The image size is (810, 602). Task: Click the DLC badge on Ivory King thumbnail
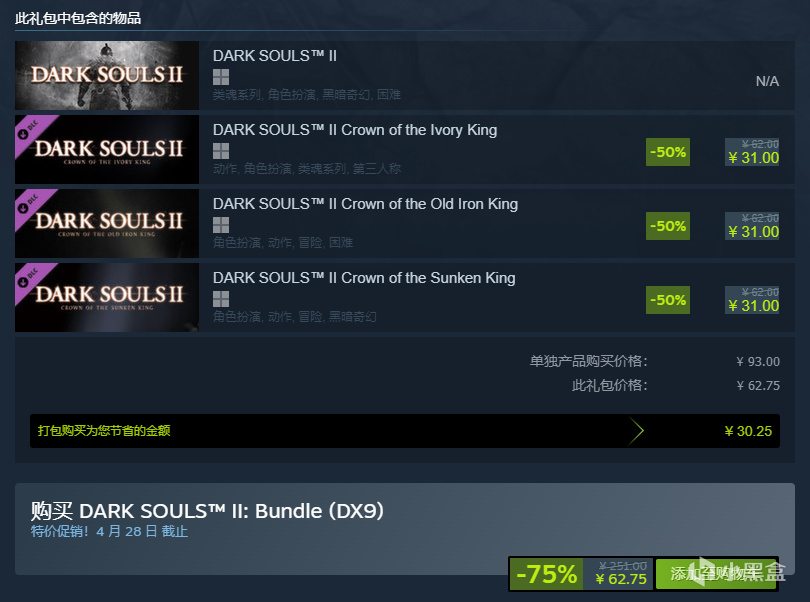(30, 130)
